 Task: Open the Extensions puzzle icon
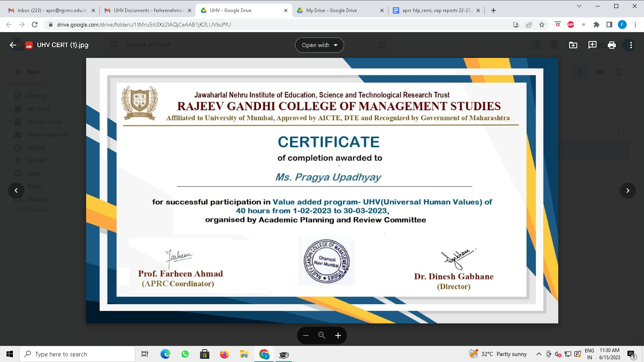pyautogui.click(x=597, y=25)
